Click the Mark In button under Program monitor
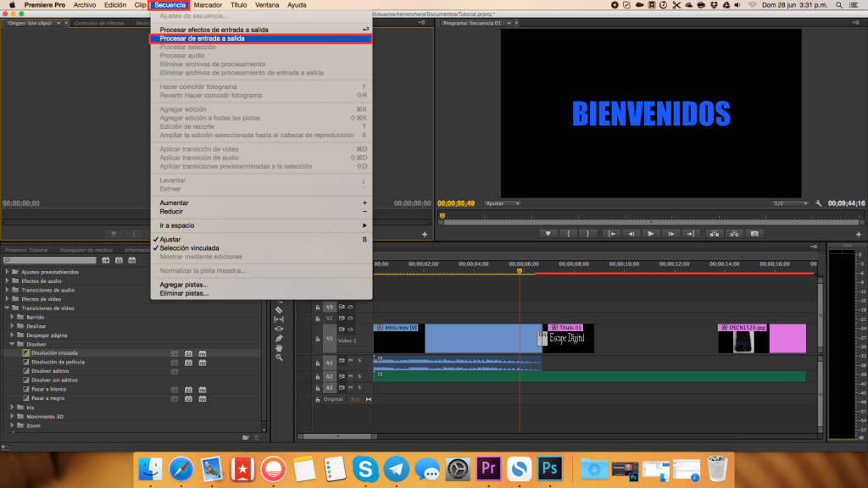Viewport: 868px width, 488px height. click(568, 233)
